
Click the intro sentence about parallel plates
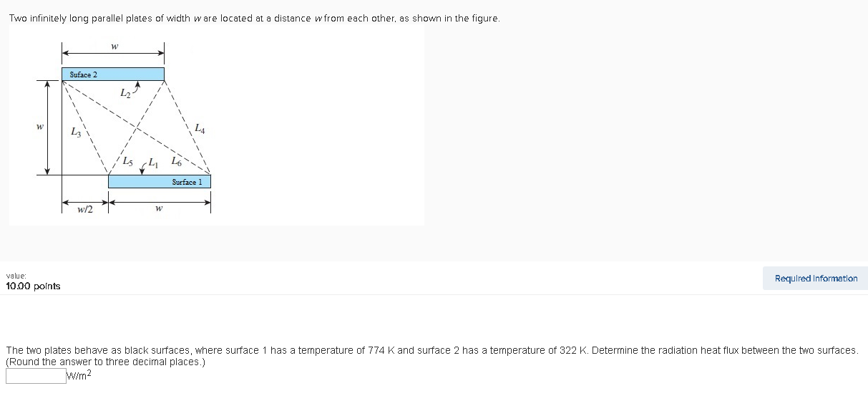(254, 19)
